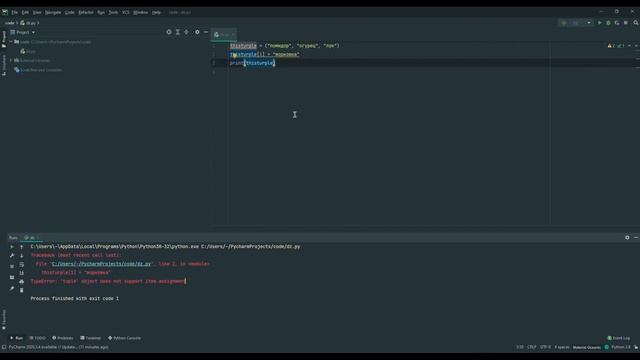
Task: Open the Navigate menu
Action: pos(53,12)
